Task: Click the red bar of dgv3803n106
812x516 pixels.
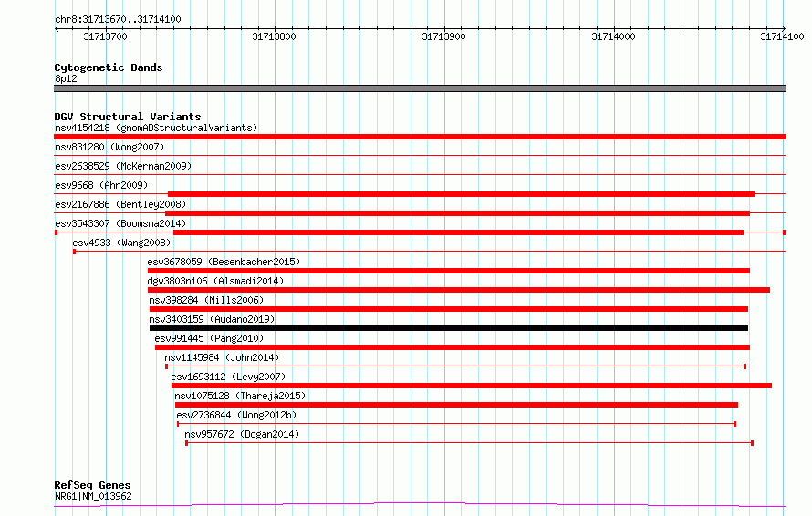Action: click(459, 290)
